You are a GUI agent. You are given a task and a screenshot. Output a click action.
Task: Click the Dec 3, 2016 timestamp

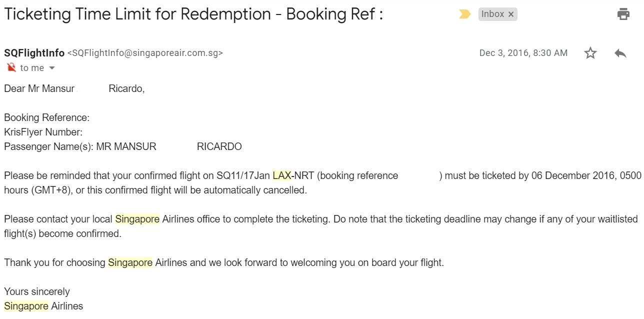click(x=523, y=53)
